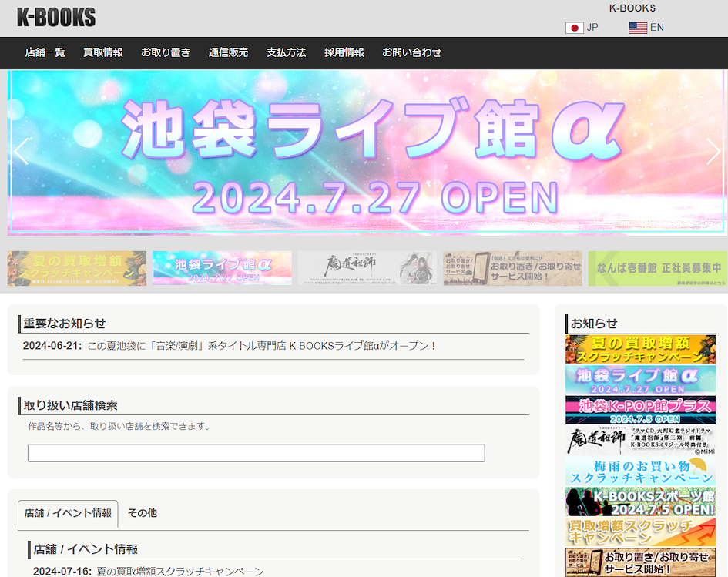The height and width of the screenshot is (577, 728).
Task: Switch language via Japanese flag icon
Action: point(575,28)
